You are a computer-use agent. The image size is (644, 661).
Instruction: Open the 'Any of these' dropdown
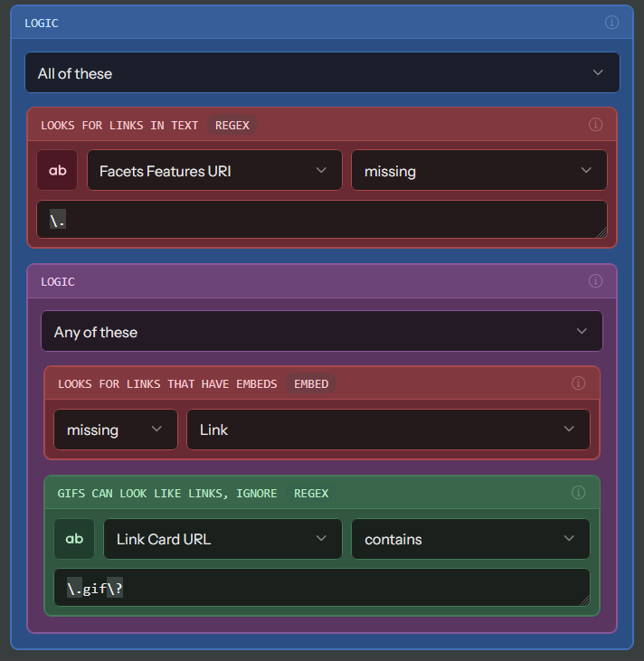(321, 332)
